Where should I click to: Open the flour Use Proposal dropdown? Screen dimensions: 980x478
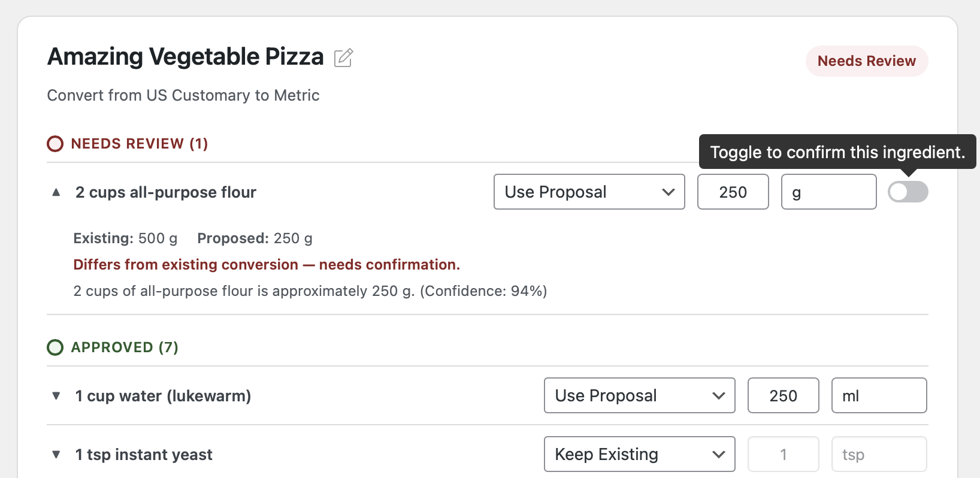[x=589, y=192]
